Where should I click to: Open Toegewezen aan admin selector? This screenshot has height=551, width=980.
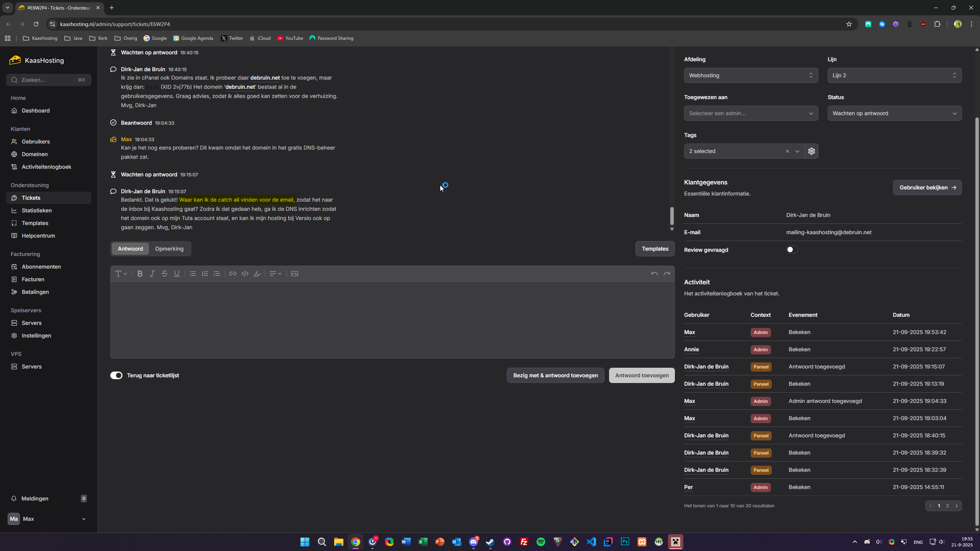751,113
